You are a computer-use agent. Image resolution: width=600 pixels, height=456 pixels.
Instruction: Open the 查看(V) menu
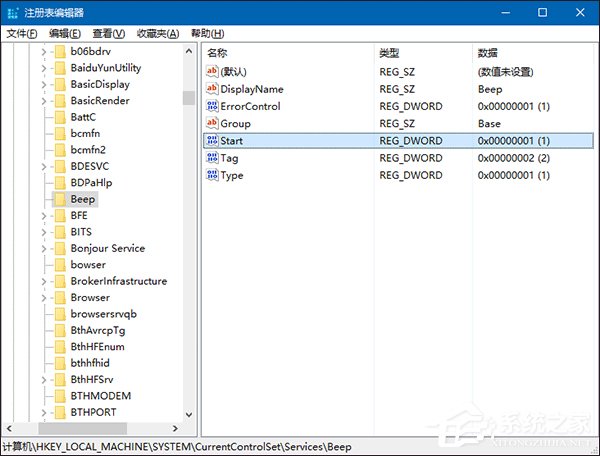pos(109,34)
